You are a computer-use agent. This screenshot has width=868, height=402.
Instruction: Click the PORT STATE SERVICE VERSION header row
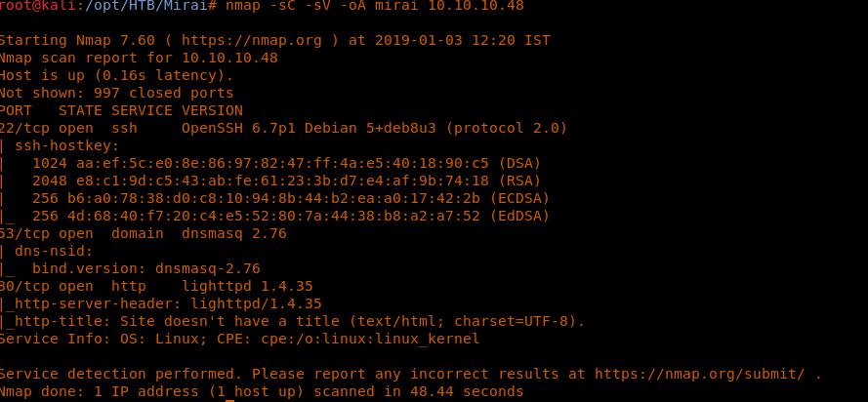[x=121, y=110]
